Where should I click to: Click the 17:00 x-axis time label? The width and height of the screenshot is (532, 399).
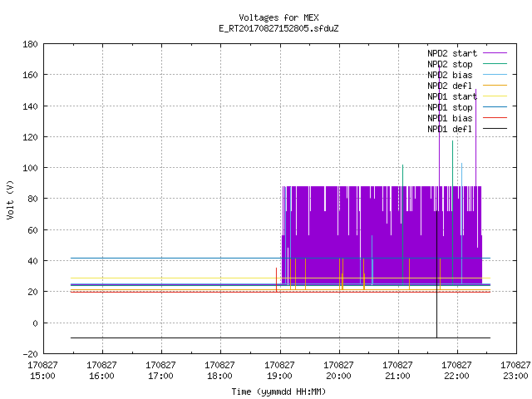pos(160,376)
